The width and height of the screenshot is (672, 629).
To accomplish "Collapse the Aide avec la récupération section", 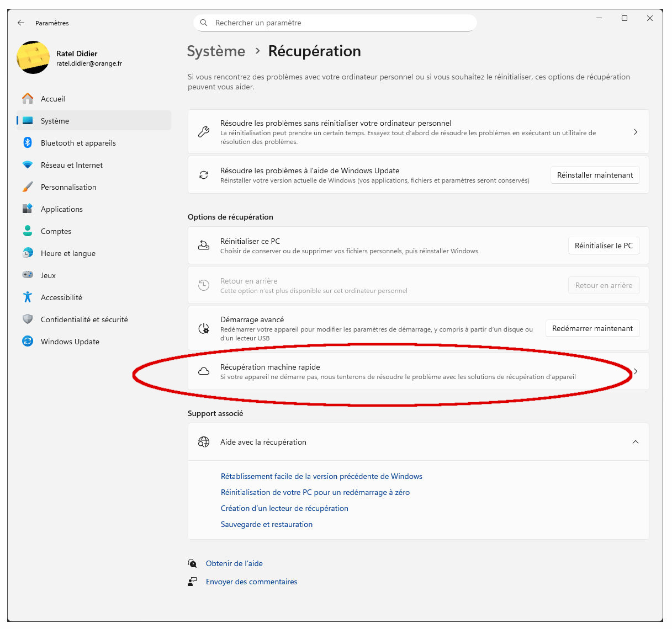I will coord(636,442).
